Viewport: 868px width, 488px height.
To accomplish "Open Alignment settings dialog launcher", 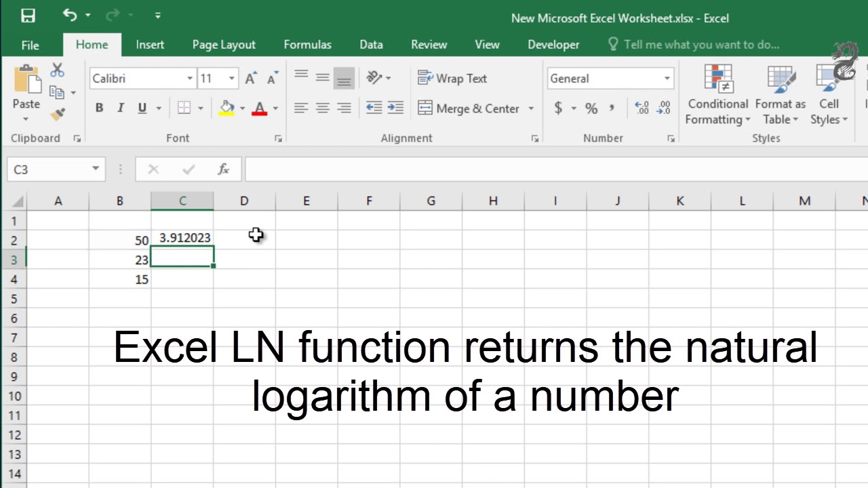I will [535, 138].
